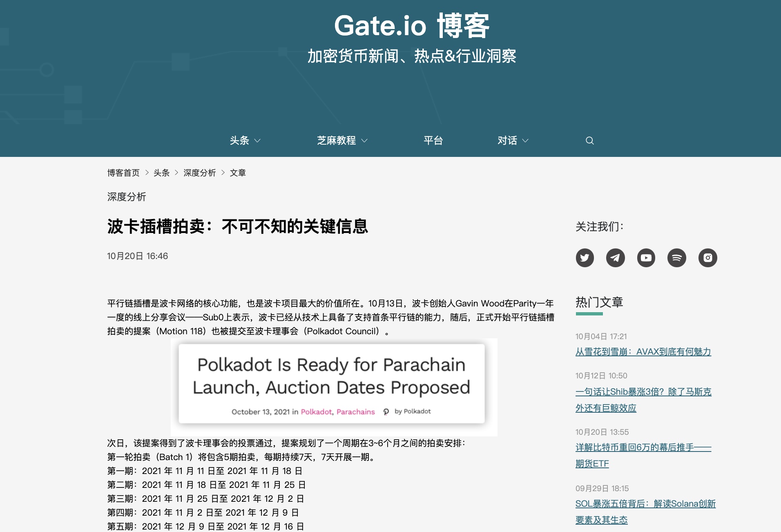Screen dimensions: 781x532
Task: Expand the 芝麻教程 dropdown chevron
Action: tap(364, 141)
